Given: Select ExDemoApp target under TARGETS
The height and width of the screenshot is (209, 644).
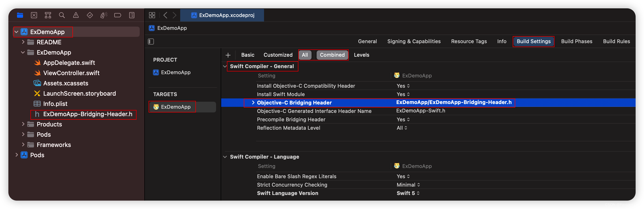Looking at the screenshot, I should tap(176, 107).
